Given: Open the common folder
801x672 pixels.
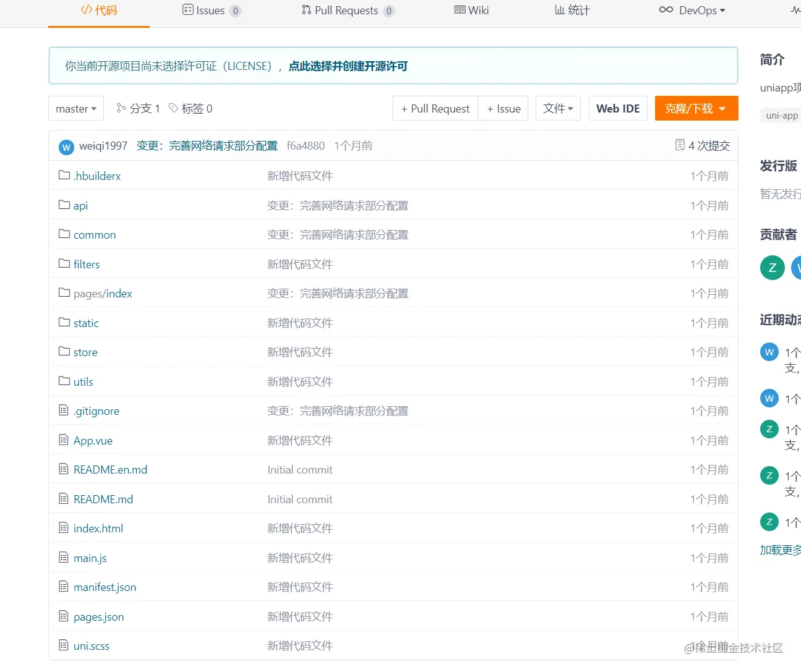Looking at the screenshot, I should [95, 235].
